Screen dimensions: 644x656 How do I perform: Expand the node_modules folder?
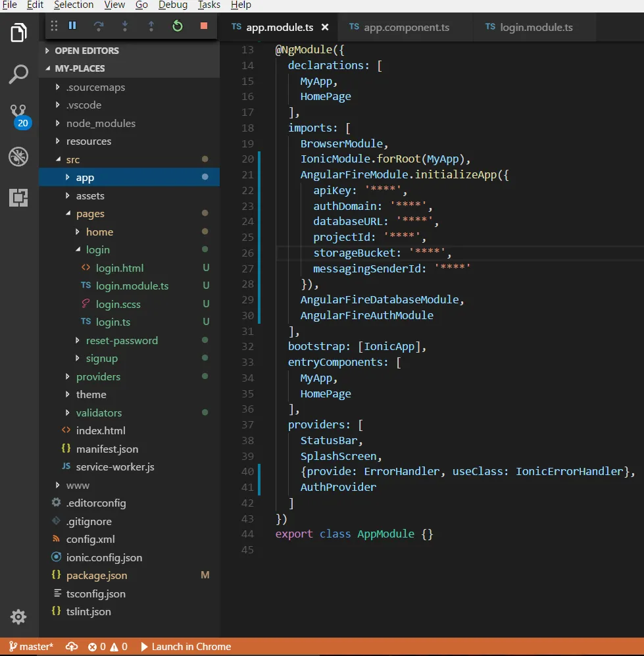101,123
